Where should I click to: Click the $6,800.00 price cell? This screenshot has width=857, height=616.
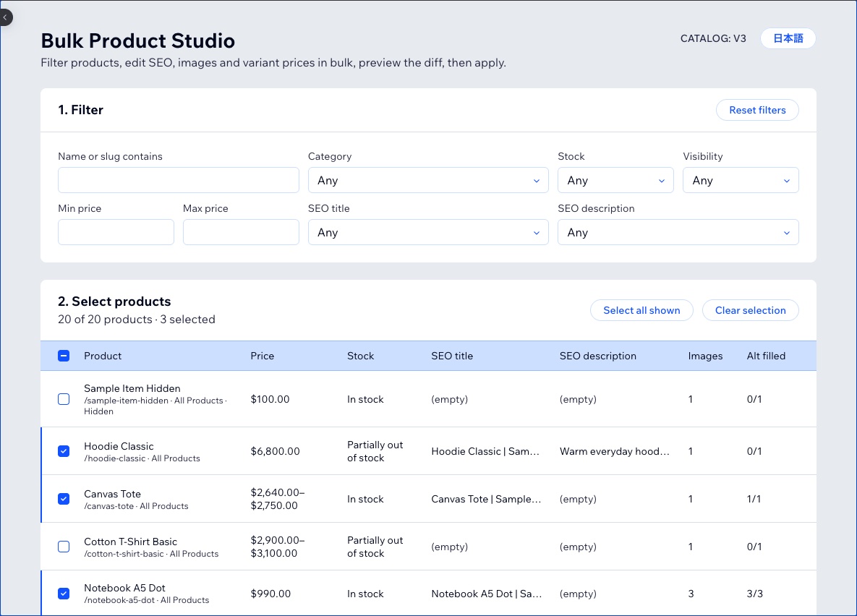[275, 451]
